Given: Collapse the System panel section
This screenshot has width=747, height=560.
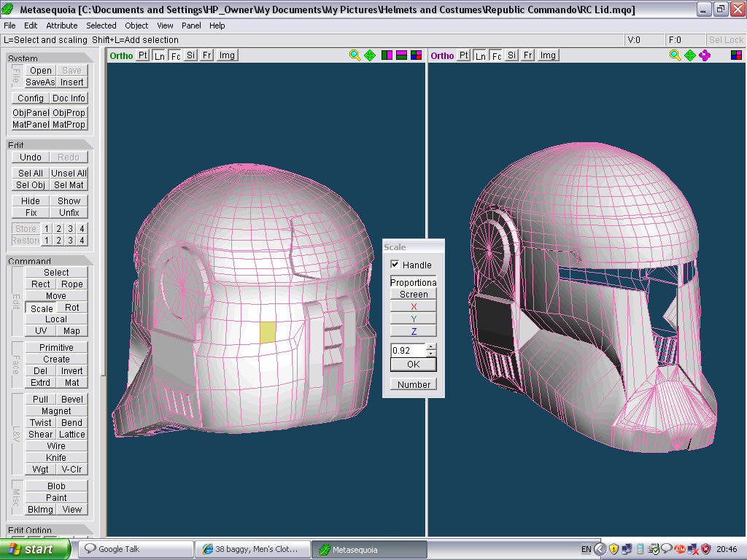Looking at the screenshot, I should click(50, 58).
